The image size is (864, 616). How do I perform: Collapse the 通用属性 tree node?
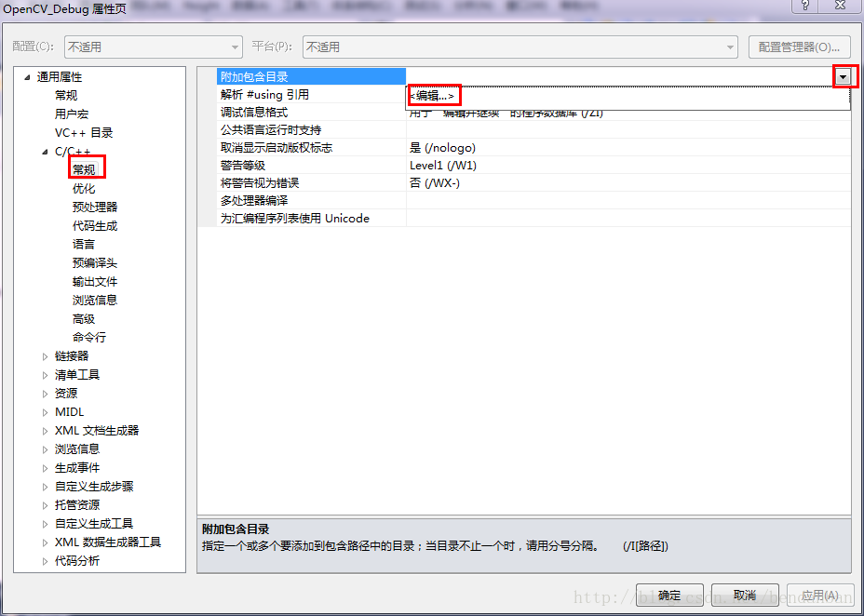[27, 77]
